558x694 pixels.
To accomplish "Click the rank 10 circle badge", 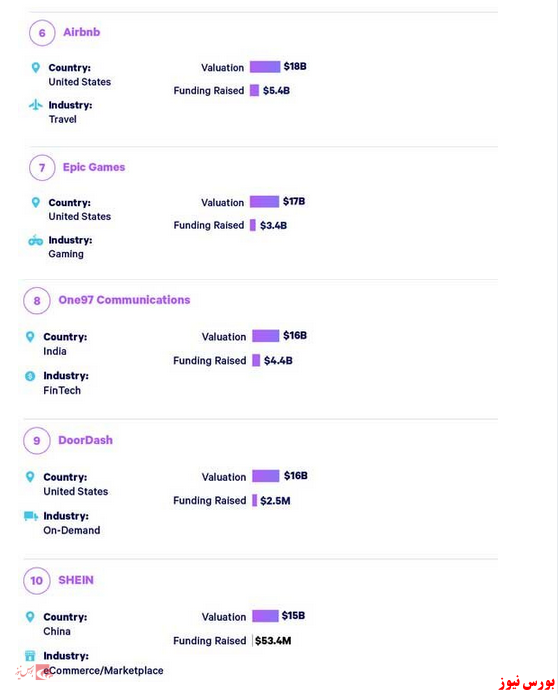I will coord(37,581).
